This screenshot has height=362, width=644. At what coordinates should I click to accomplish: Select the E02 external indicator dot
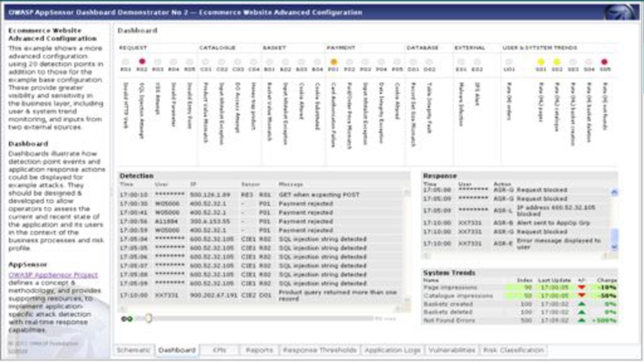click(x=477, y=62)
